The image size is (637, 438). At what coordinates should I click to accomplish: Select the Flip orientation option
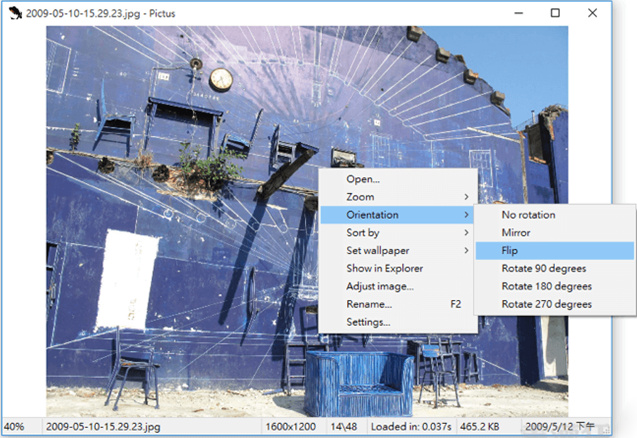point(510,251)
